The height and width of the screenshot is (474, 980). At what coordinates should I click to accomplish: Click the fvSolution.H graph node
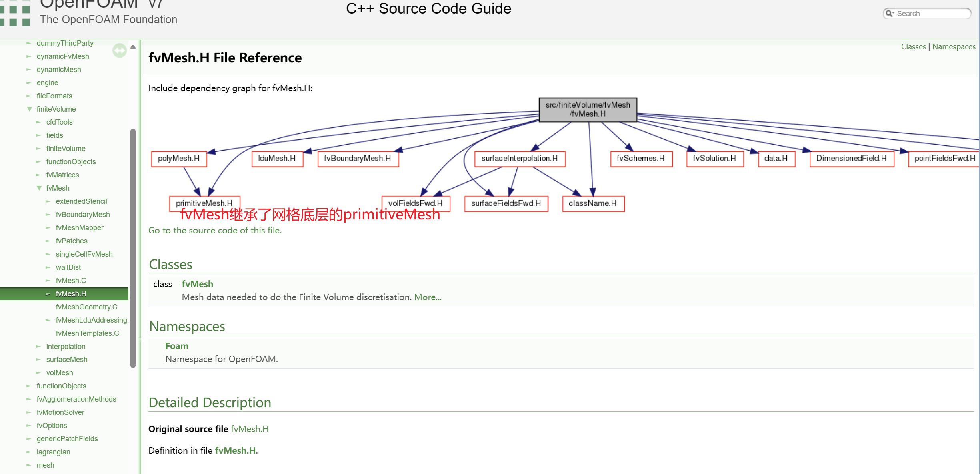point(715,159)
